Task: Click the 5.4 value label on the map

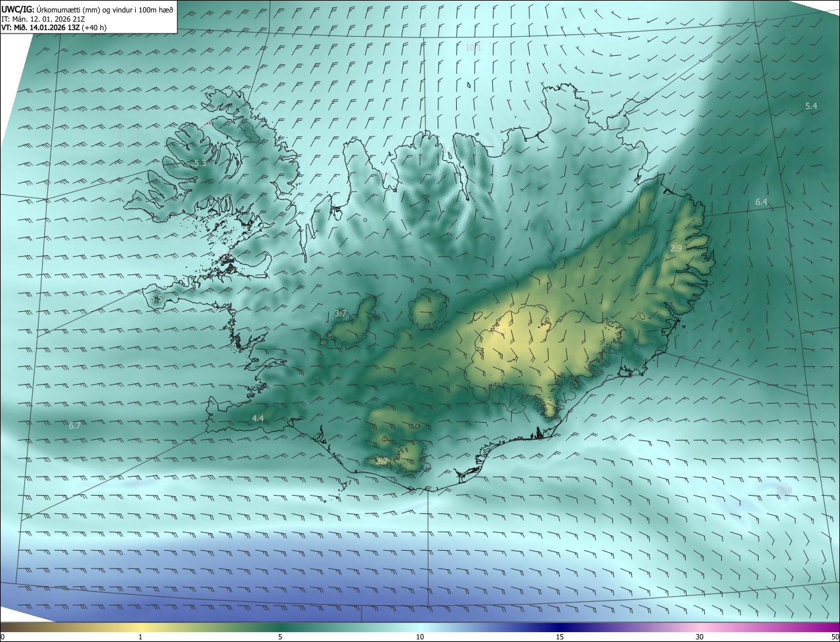Action: [811, 106]
